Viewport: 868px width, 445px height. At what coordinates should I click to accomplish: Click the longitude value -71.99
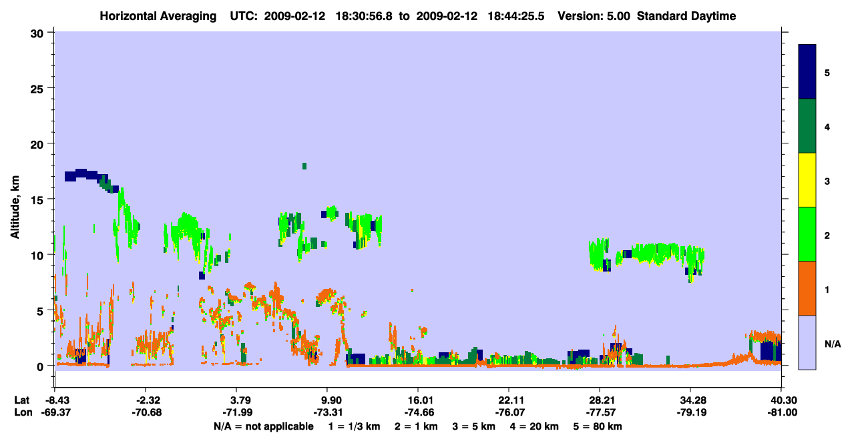[x=236, y=412]
